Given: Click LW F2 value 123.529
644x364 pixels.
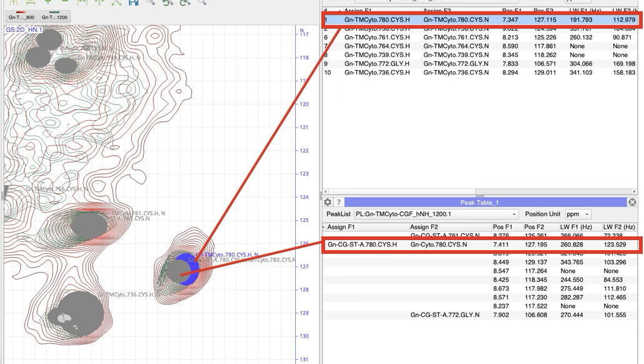Looking at the screenshot, I should [615, 245].
